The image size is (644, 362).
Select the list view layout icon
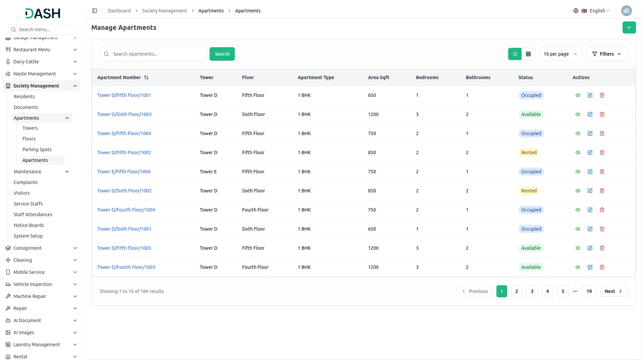point(515,54)
